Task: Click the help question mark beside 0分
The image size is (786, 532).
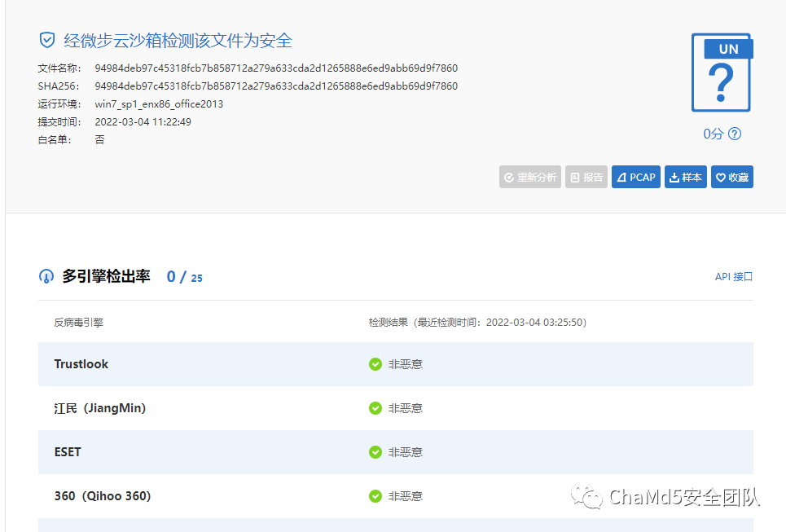Action: (735, 134)
